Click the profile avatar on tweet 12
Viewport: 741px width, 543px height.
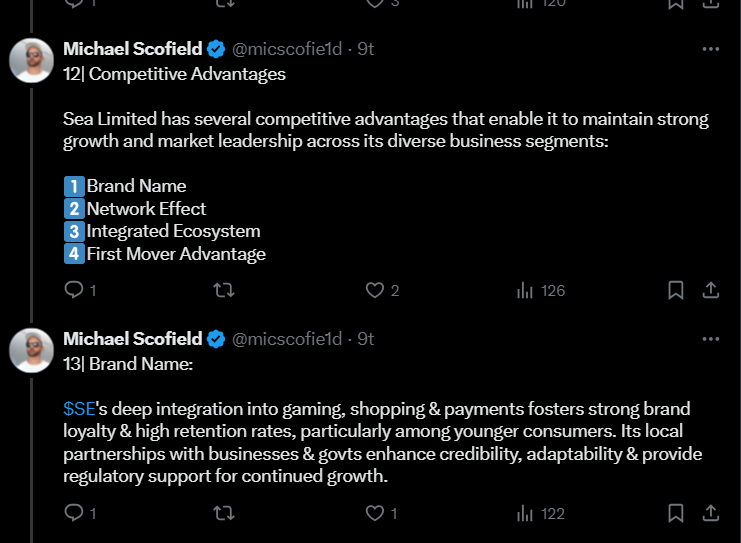31,61
